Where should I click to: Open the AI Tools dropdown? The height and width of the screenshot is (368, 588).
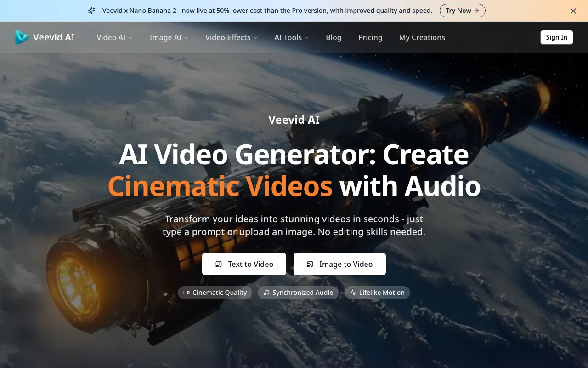click(x=291, y=37)
